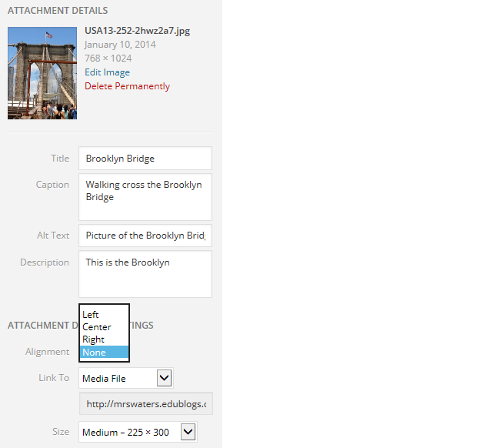Open the Size Medium 225 × 300 dropdown
The height and width of the screenshot is (448, 500).
(x=138, y=432)
